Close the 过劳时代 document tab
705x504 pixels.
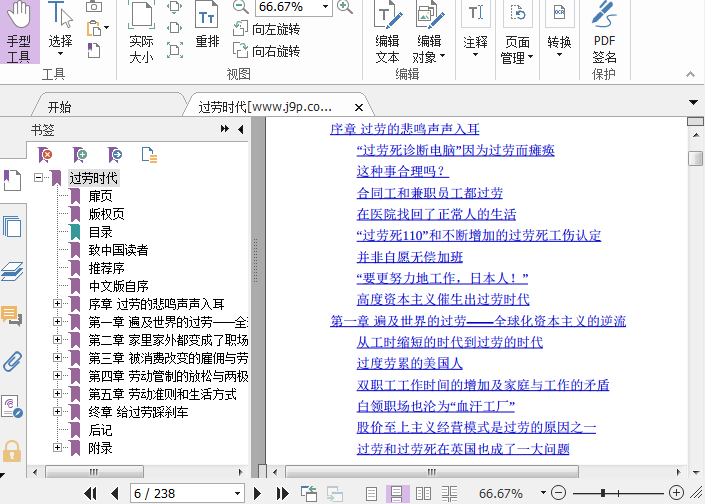(358, 107)
